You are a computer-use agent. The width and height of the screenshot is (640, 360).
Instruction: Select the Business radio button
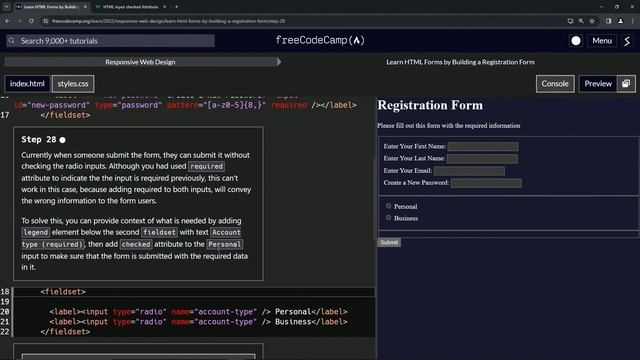(x=389, y=218)
